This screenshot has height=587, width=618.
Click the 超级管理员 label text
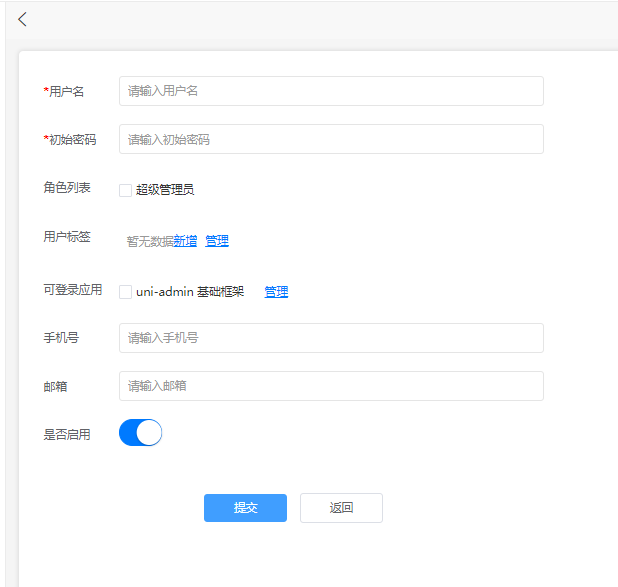[x=165, y=190]
